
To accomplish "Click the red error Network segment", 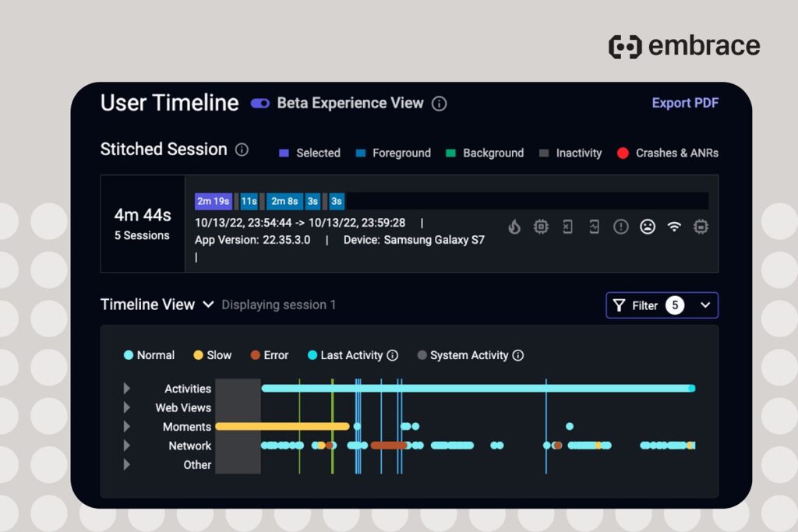I will pos(389,446).
